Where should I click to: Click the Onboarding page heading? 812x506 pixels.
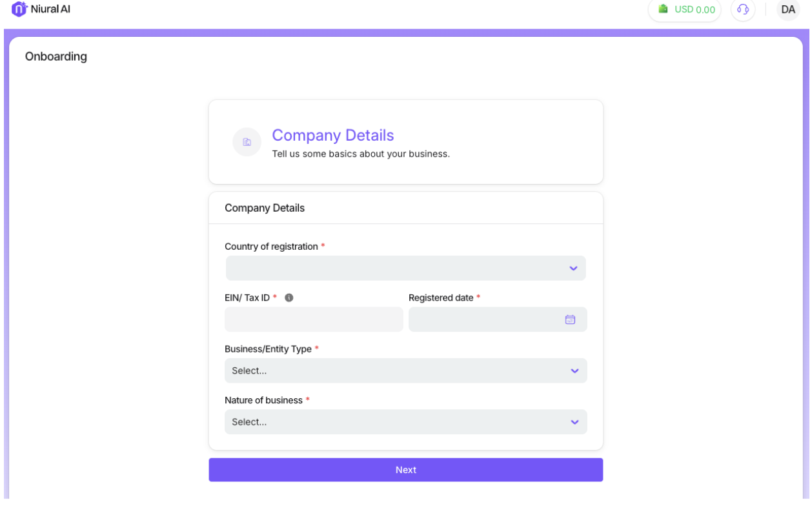pyautogui.click(x=56, y=57)
